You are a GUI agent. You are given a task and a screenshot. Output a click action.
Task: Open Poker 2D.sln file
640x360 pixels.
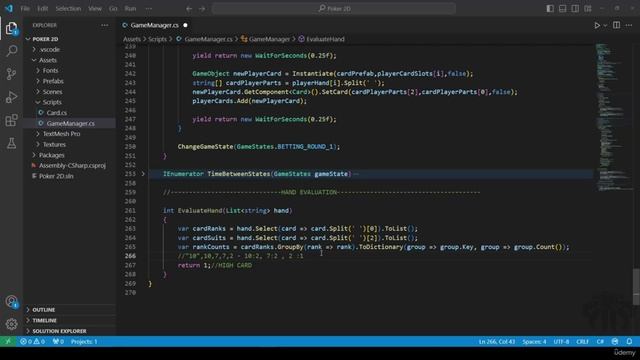click(x=69, y=176)
